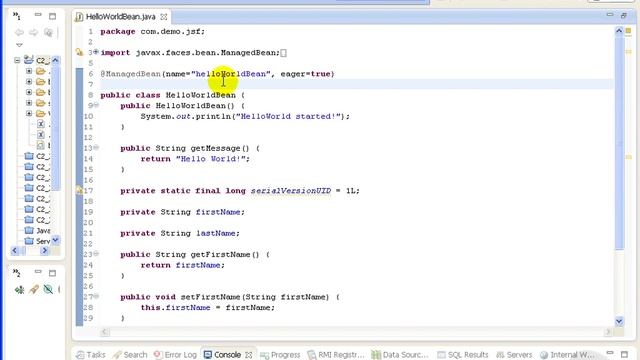Click the green crossed-circle icon in lower-left panel
640x360 pixels.
point(48,289)
